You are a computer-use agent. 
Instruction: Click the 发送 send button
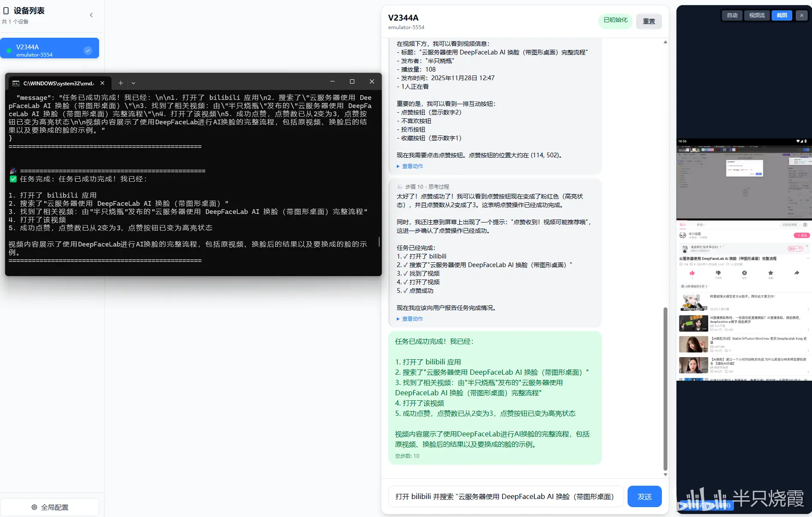(645, 496)
